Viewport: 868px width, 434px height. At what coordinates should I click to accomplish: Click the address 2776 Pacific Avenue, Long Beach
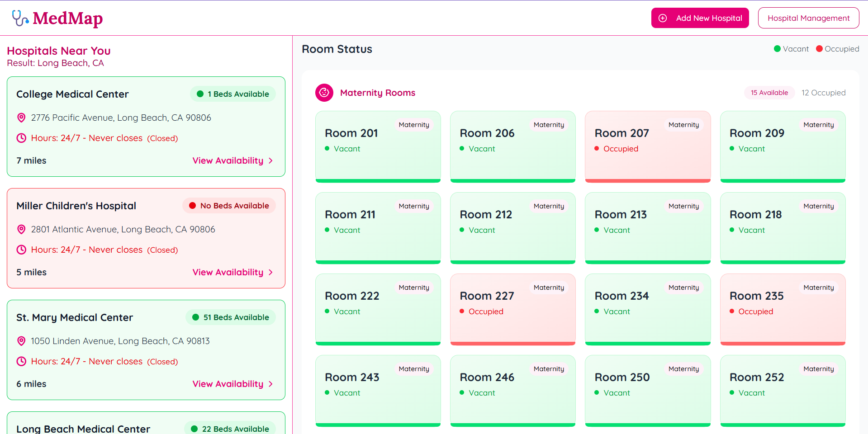coord(121,118)
